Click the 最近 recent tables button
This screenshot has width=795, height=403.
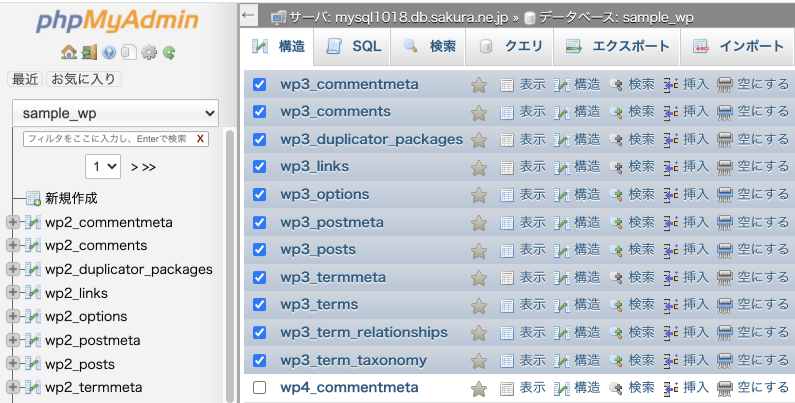[x=25, y=79]
